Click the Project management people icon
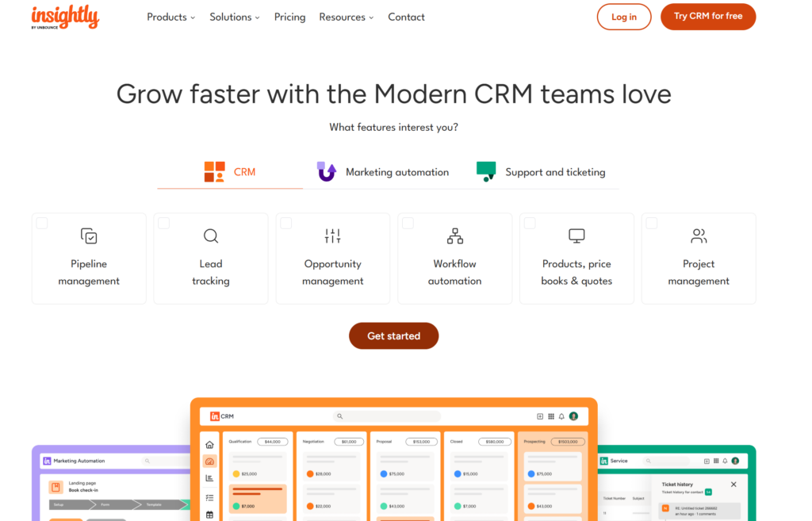The image size is (812, 521). [x=699, y=236]
